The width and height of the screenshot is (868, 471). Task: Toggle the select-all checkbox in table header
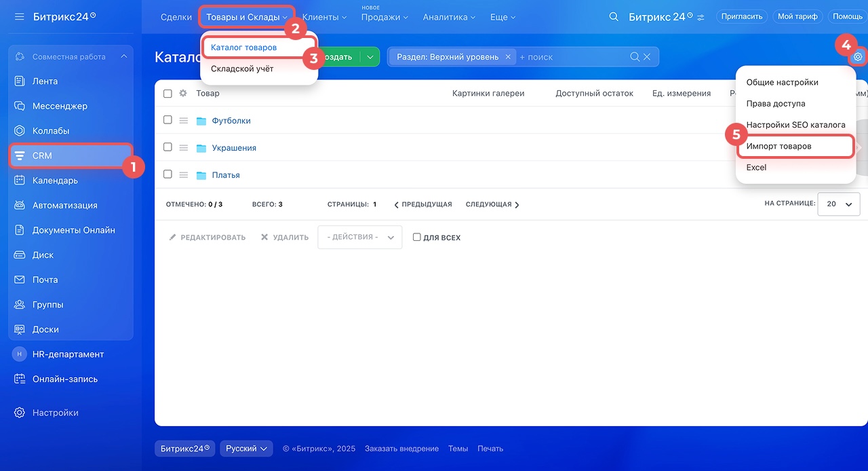click(x=167, y=94)
